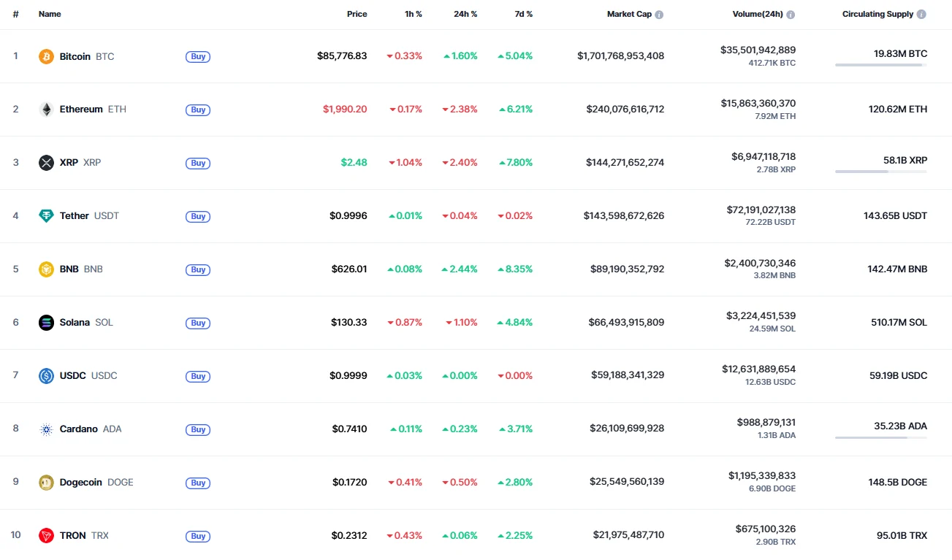
Task: Click the Bitcoin coin logo icon
Action: click(46, 56)
